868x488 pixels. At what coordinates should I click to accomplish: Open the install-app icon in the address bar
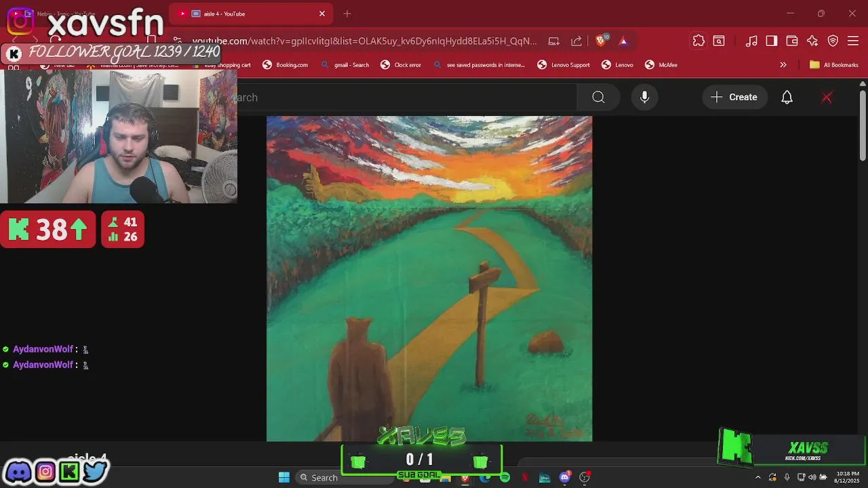click(554, 41)
